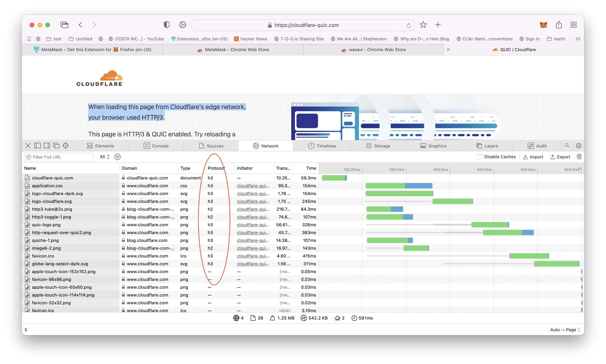The width and height of the screenshot is (606, 364).
Task: Click the website settings gear icon in toolbar
Action: pos(183,25)
